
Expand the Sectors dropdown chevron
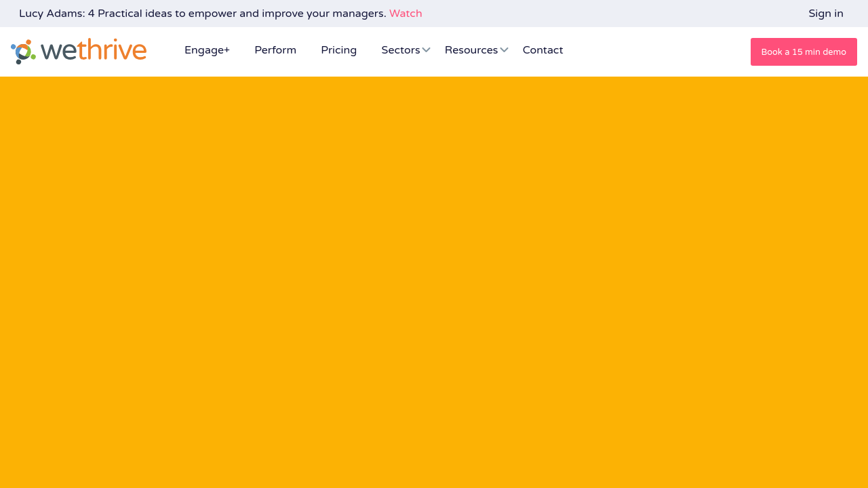click(426, 50)
